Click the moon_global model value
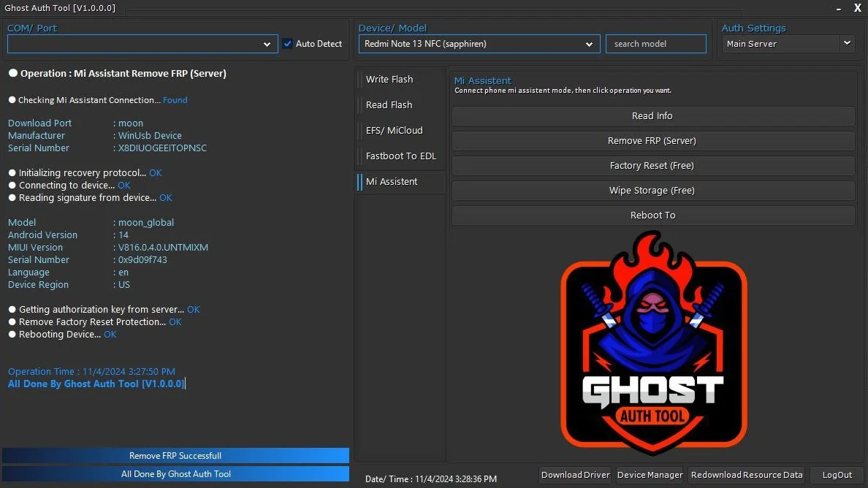 [x=146, y=222]
